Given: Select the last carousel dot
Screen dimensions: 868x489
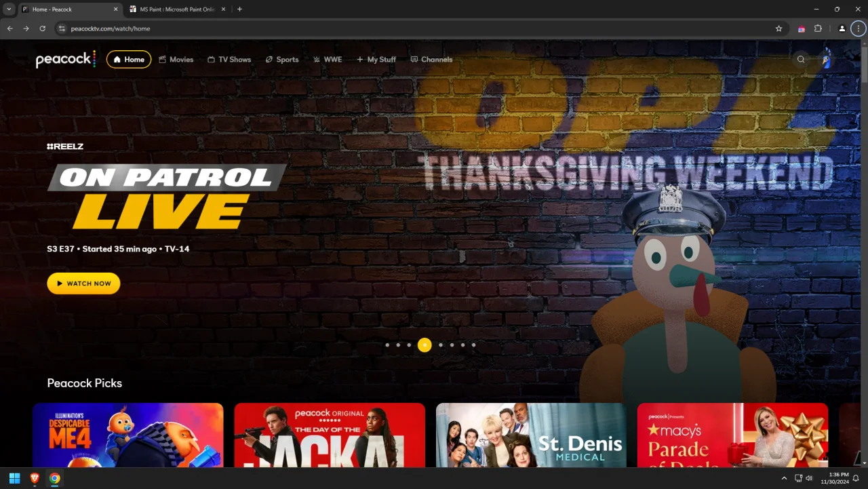Looking at the screenshot, I should click(473, 345).
